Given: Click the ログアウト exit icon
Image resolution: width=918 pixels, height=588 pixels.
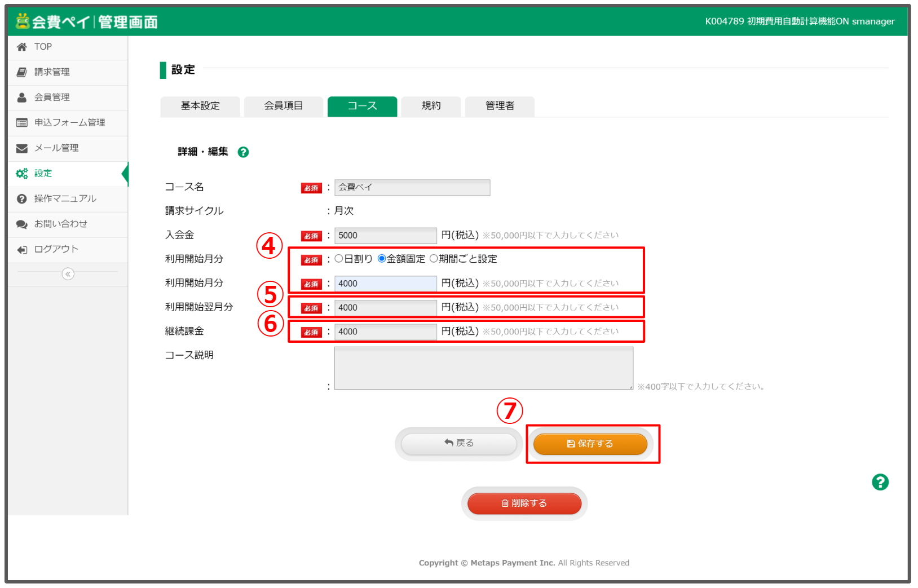Looking at the screenshot, I should coord(22,250).
